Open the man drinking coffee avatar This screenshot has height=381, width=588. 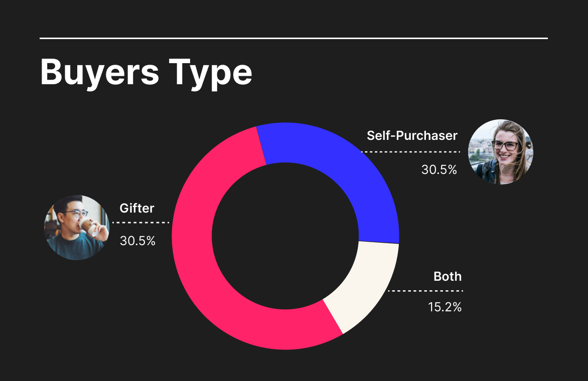coord(77,227)
